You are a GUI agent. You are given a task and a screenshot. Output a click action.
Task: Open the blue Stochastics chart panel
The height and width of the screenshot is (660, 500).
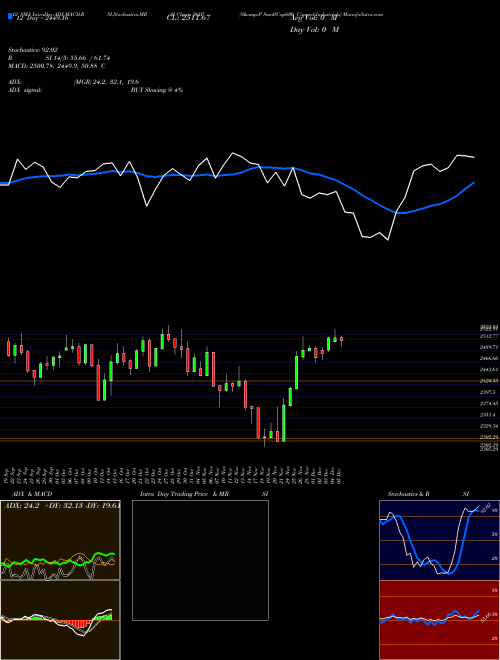pos(439,540)
